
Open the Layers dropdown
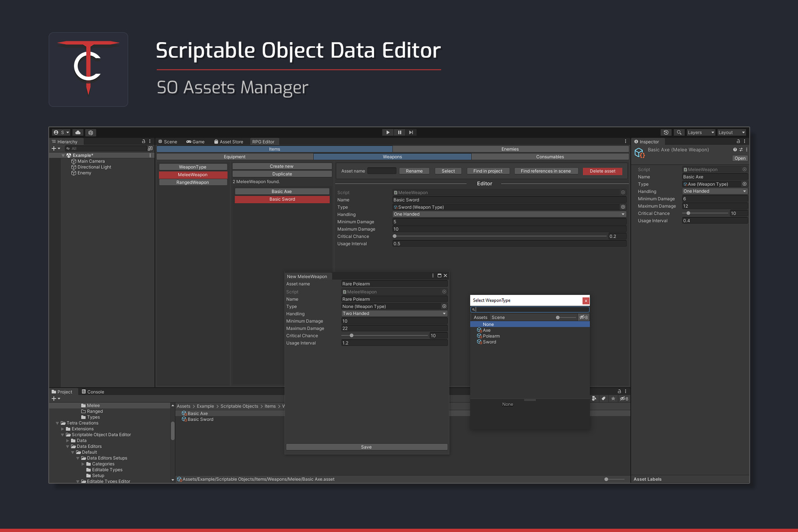701,132
